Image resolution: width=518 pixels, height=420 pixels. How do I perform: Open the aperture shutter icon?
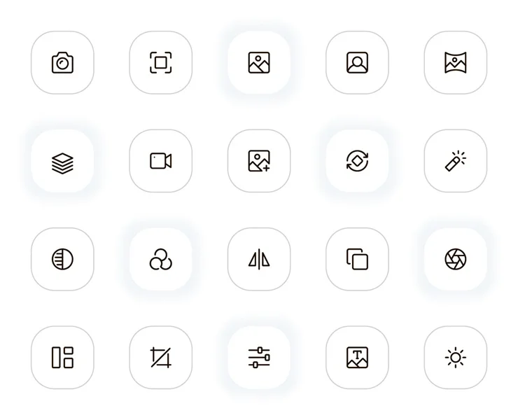456,259
